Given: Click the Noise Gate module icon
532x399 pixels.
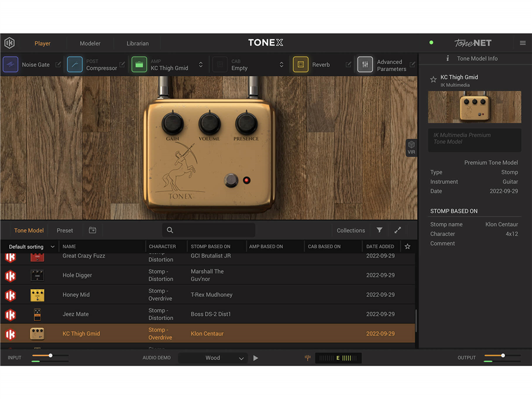Looking at the screenshot, I should (11, 64).
